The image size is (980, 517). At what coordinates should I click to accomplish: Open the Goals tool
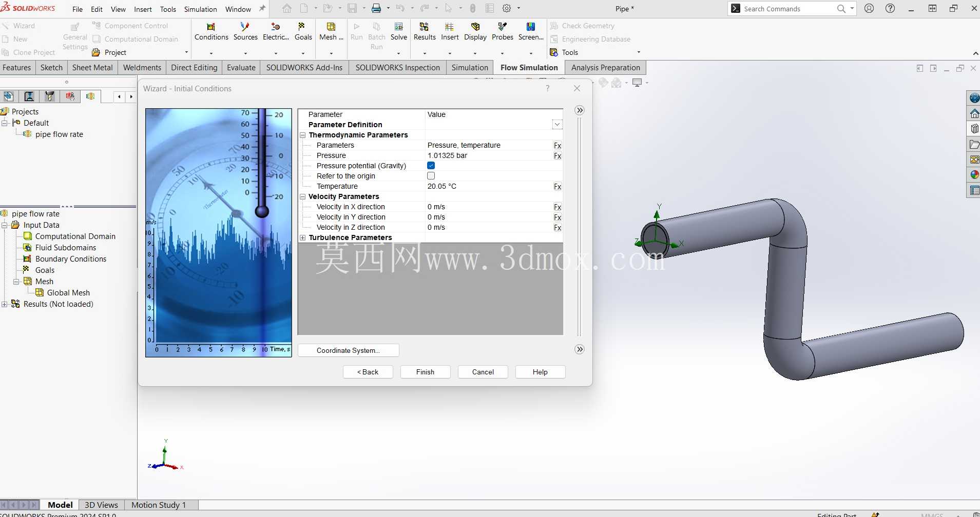tap(303, 32)
